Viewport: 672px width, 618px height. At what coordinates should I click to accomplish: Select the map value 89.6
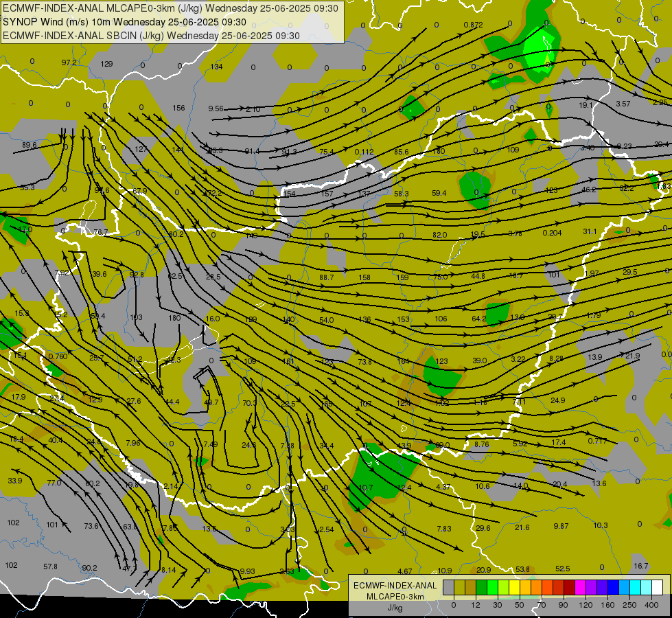pyautogui.click(x=29, y=145)
